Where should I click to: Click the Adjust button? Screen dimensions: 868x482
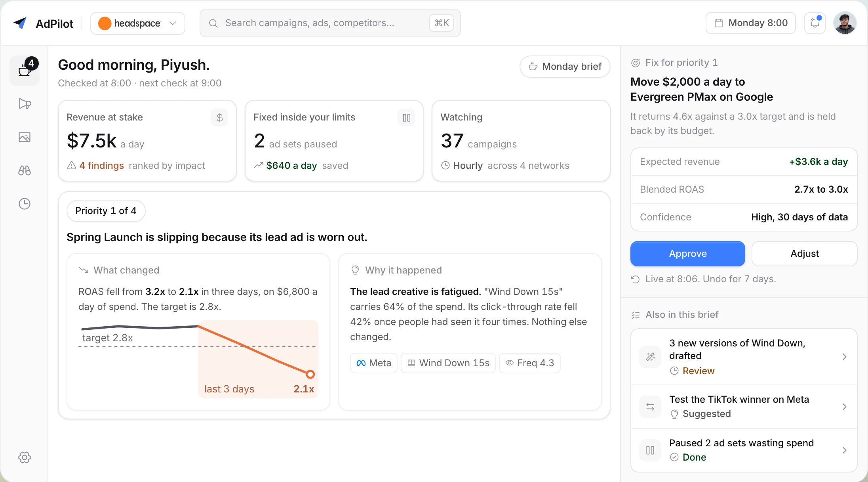805,254
